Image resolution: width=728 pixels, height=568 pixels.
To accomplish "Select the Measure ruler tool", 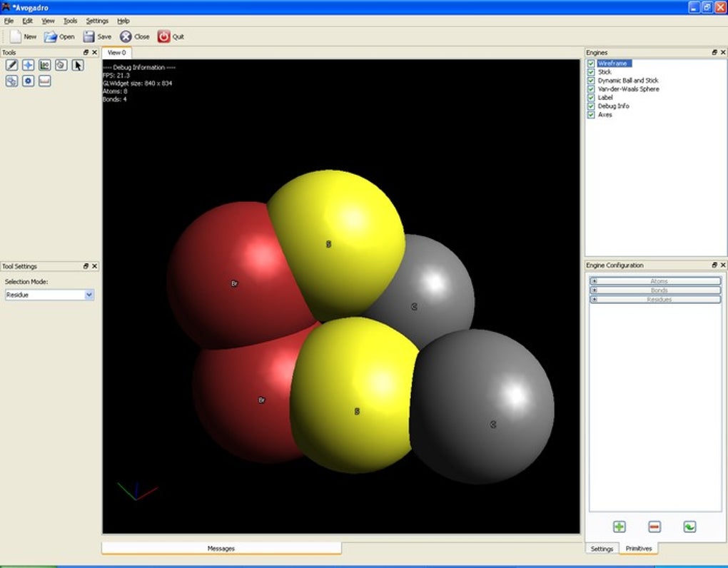I will pos(44,81).
